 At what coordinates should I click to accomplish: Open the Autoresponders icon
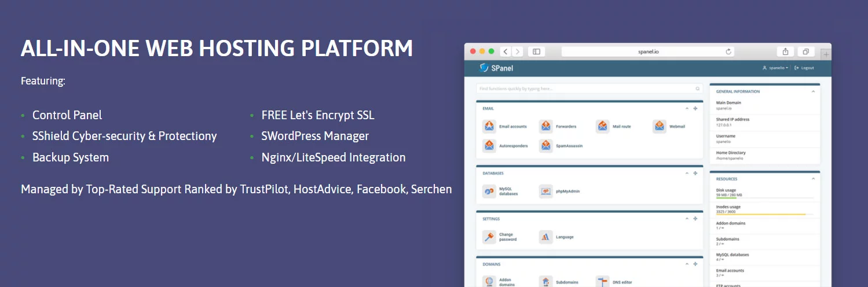click(x=489, y=146)
